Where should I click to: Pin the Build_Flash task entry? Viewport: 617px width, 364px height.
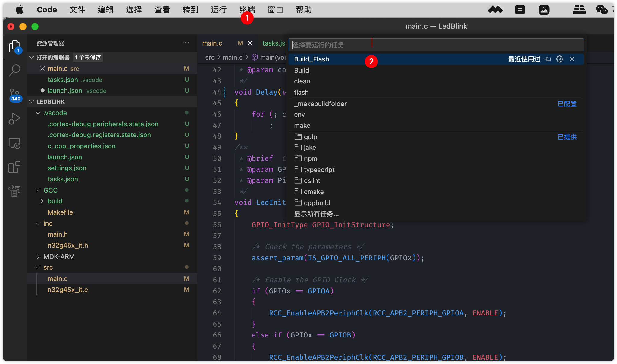pyautogui.click(x=548, y=59)
